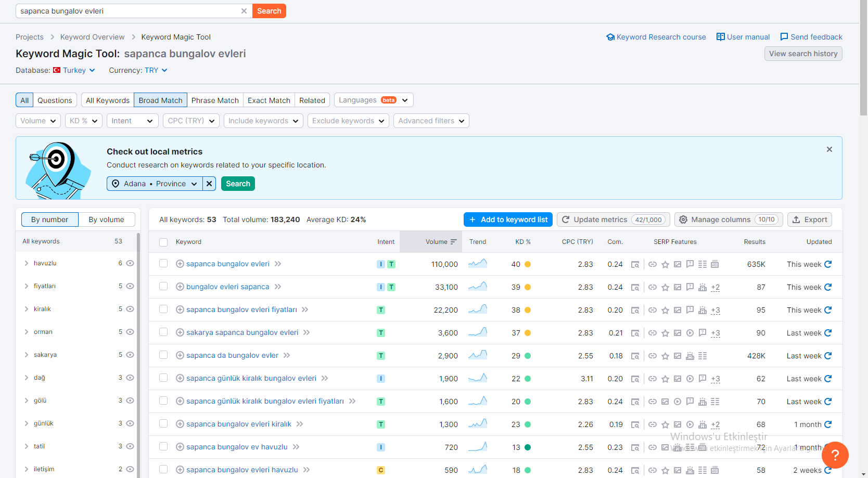868x478 pixels.
Task: Tick the checkbox for sapanca da bungalov evler
Action: pos(163,355)
